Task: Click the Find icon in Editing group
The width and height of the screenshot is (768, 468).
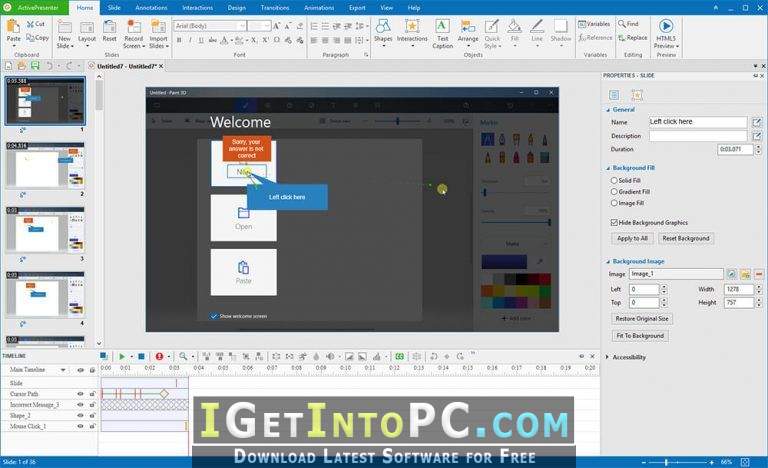Action: pyautogui.click(x=628, y=24)
